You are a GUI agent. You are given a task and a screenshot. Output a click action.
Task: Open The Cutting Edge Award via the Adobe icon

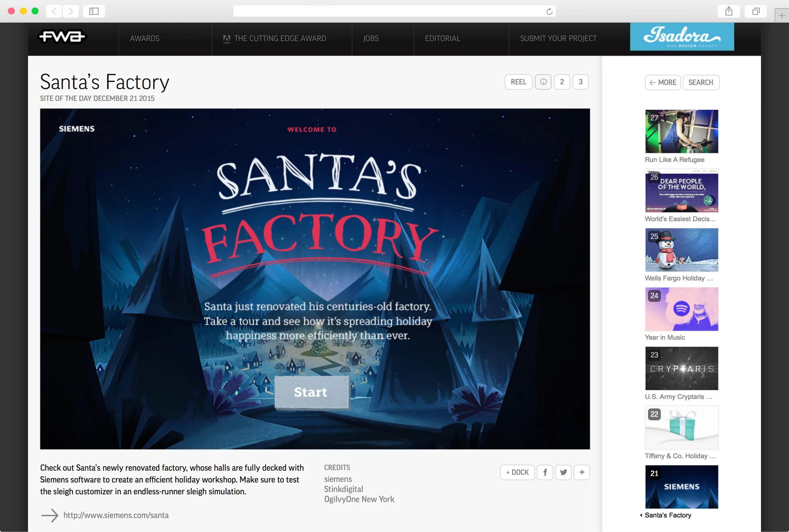[x=227, y=38]
